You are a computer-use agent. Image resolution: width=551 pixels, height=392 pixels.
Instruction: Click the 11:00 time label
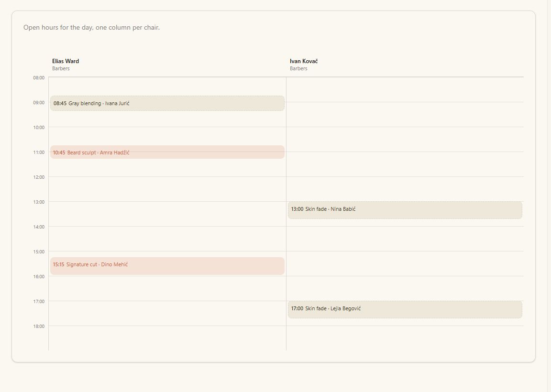pyautogui.click(x=39, y=152)
